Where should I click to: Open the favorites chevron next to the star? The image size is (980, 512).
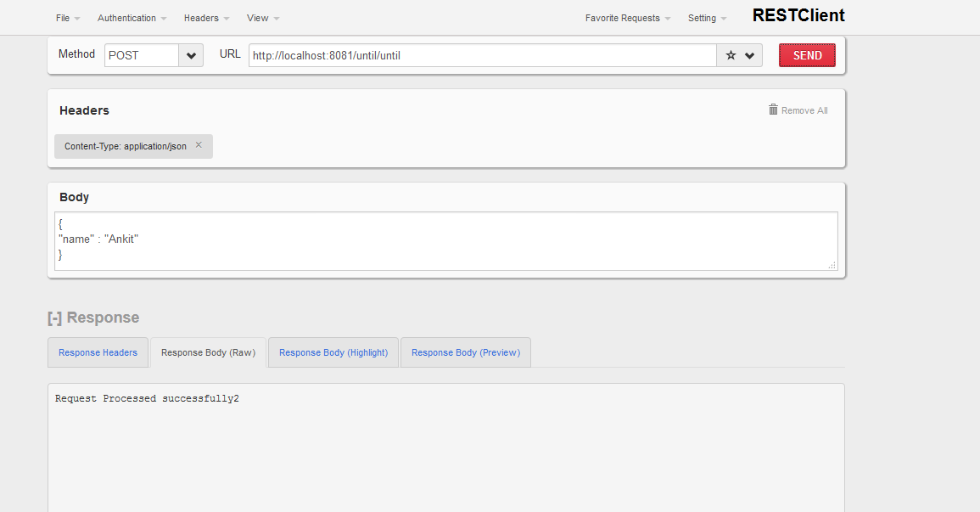point(750,56)
